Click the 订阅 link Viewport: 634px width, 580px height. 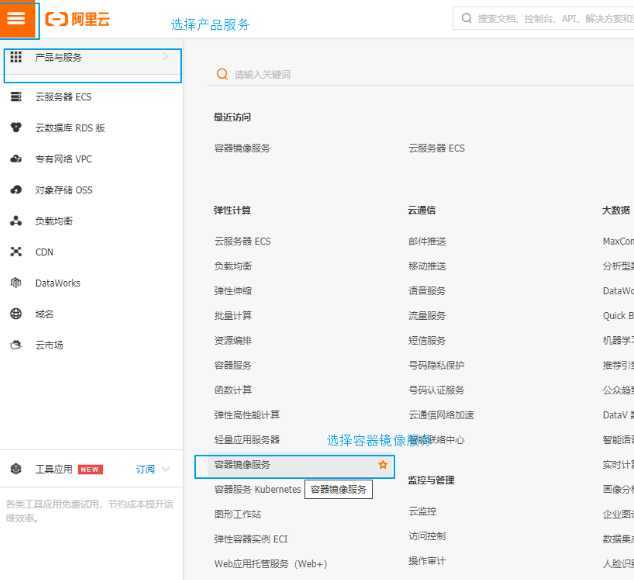coord(145,469)
